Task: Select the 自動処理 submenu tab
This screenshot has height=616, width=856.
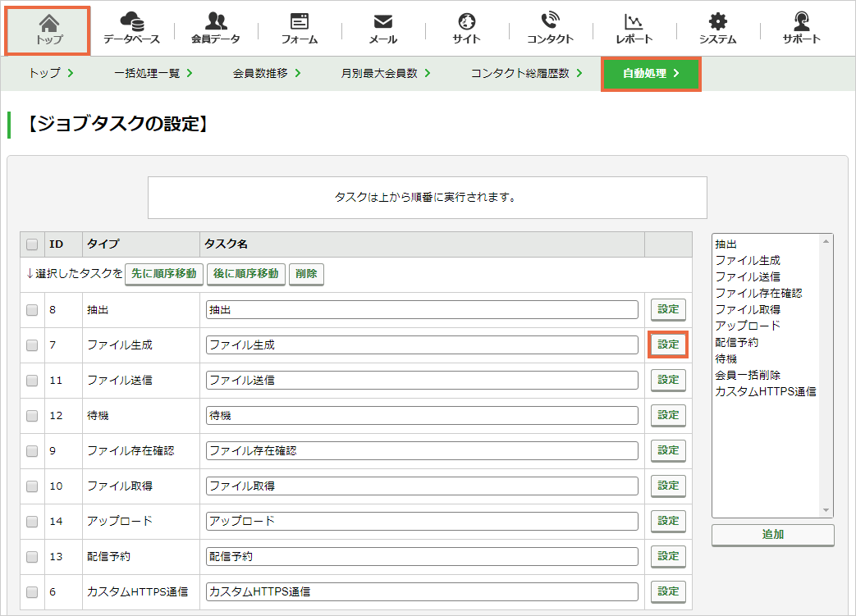Action: (651, 74)
